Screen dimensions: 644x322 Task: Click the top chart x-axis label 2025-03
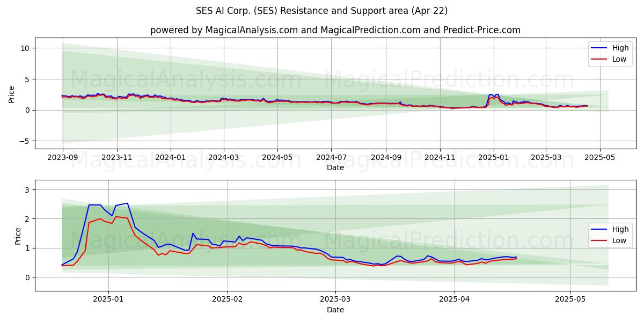(x=545, y=158)
